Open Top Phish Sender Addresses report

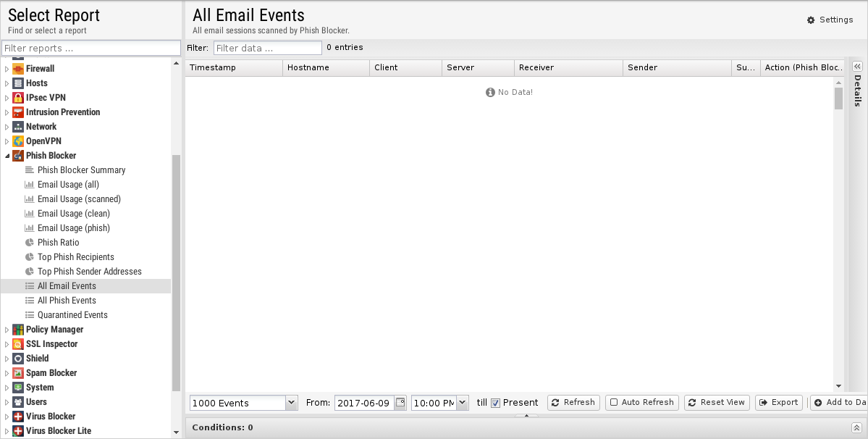tap(90, 271)
